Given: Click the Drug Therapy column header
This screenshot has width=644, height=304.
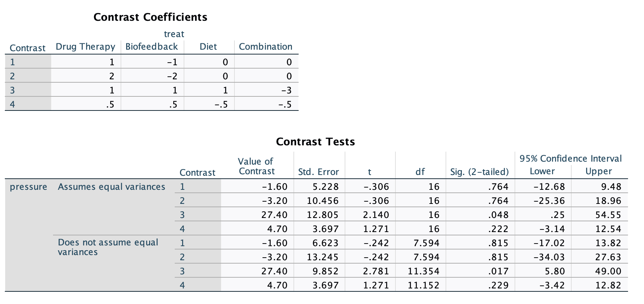Looking at the screenshot, I should tap(85, 47).
